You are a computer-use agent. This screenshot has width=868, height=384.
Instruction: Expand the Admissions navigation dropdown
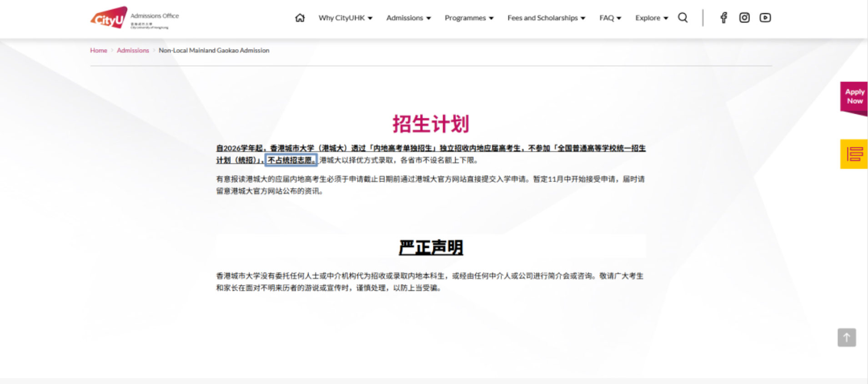click(408, 18)
